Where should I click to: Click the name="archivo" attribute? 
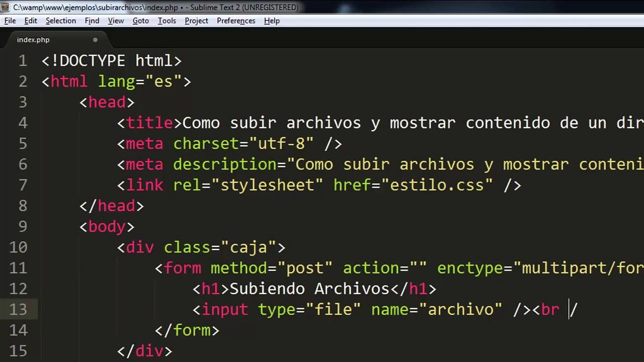pos(437,310)
